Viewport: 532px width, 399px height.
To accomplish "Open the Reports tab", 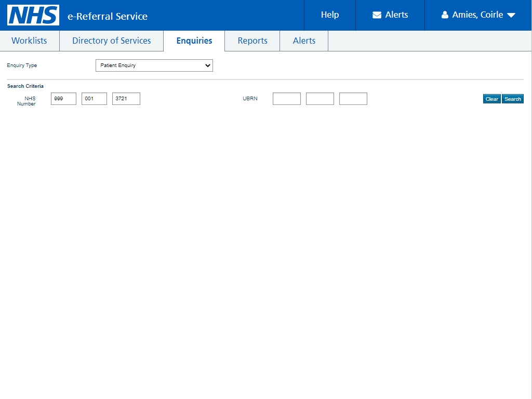I will (252, 41).
